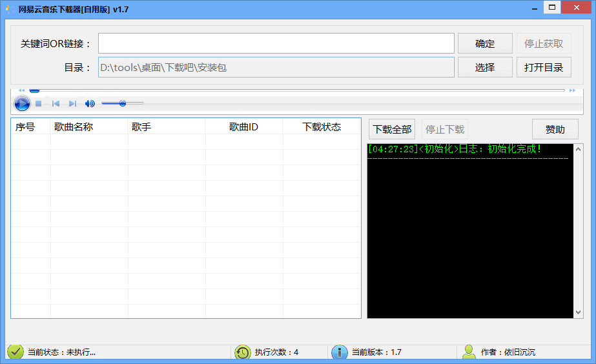Click log panel scroll up arrow
This screenshot has height=364, width=596.
pyautogui.click(x=578, y=149)
